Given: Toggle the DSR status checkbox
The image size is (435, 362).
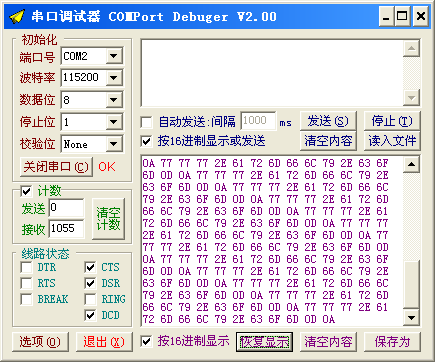Looking at the screenshot, I should (x=90, y=283).
